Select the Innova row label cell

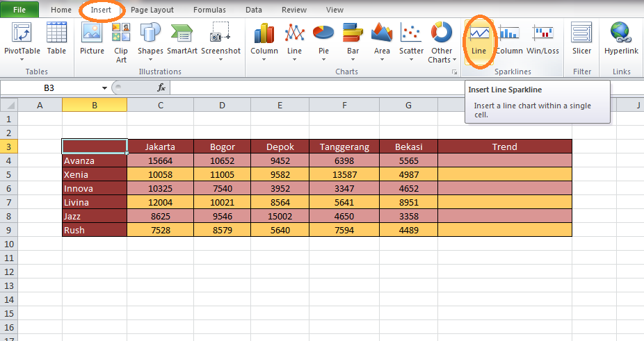tap(95, 188)
